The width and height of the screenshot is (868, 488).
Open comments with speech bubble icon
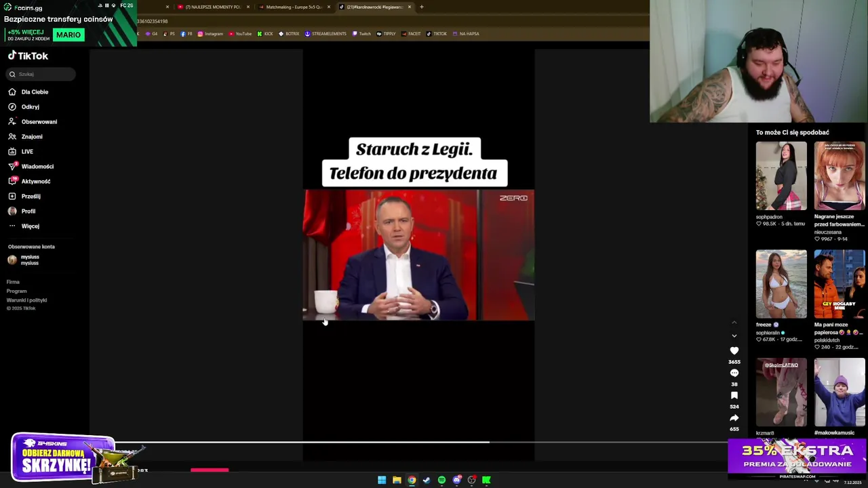pyautogui.click(x=734, y=373)
